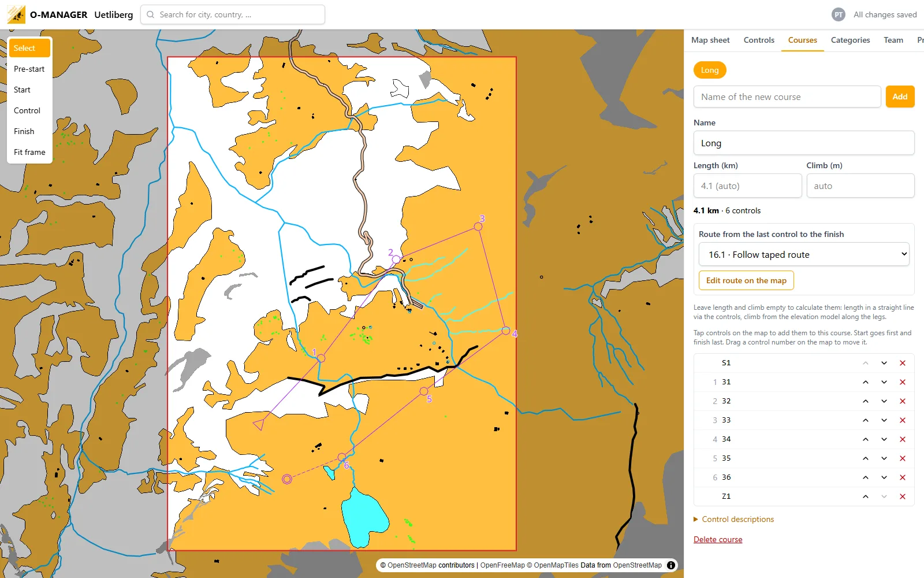Move control 32 down in course
The width and height of the screenshot is (924, 578).
[884, 401]
